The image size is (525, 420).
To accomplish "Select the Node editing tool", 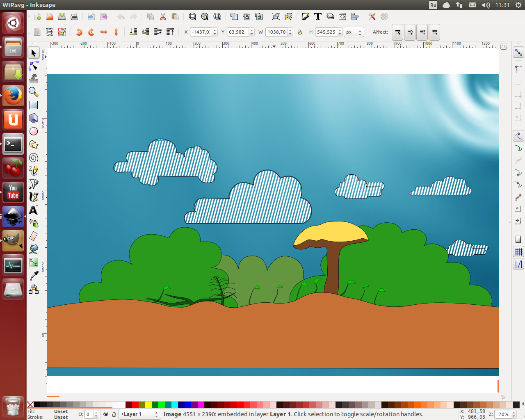I will point(34,66).
